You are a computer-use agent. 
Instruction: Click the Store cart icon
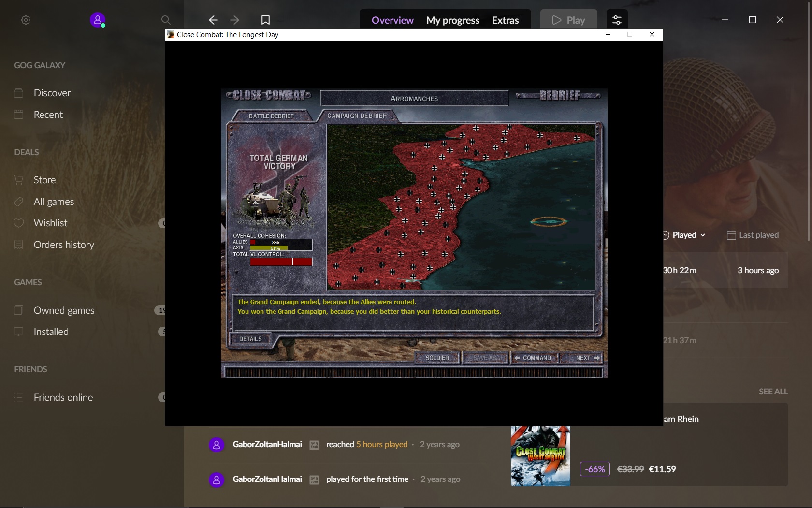point(19,180)
